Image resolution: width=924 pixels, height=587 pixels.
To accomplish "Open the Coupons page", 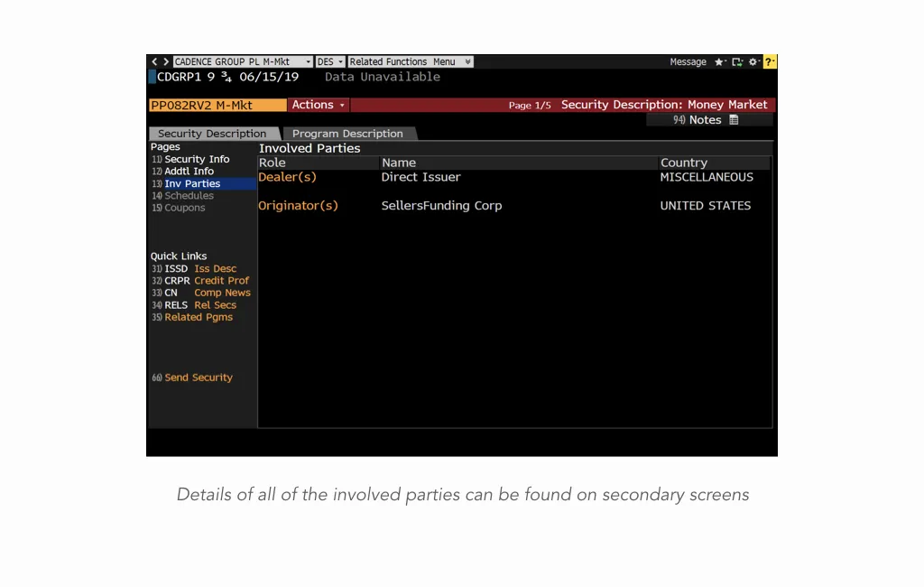I will (x=184, y=208).
